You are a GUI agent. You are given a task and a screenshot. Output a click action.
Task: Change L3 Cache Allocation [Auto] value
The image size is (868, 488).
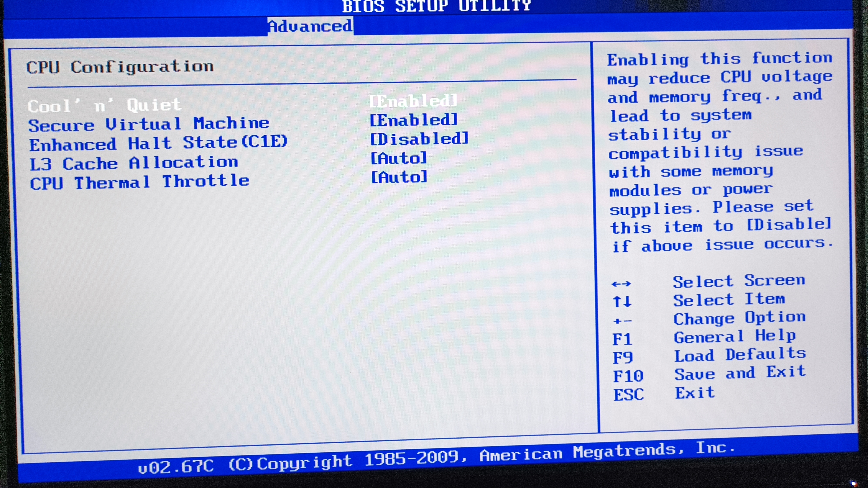399,158
